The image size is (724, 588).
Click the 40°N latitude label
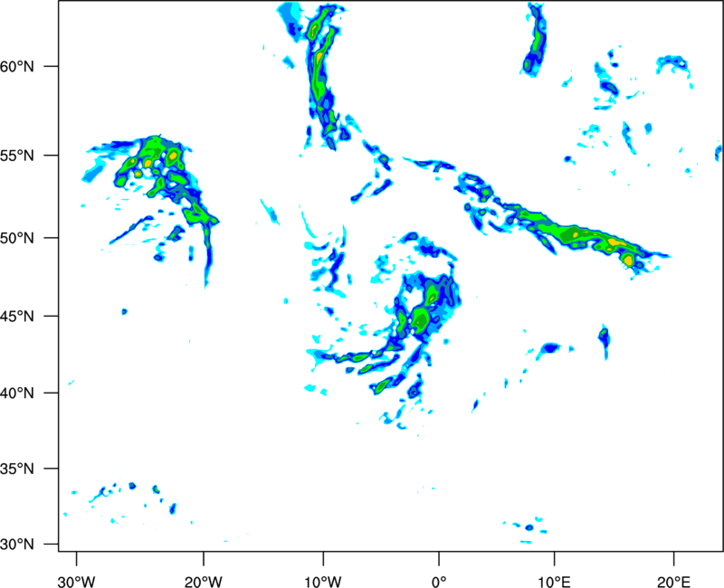(17, 394)
